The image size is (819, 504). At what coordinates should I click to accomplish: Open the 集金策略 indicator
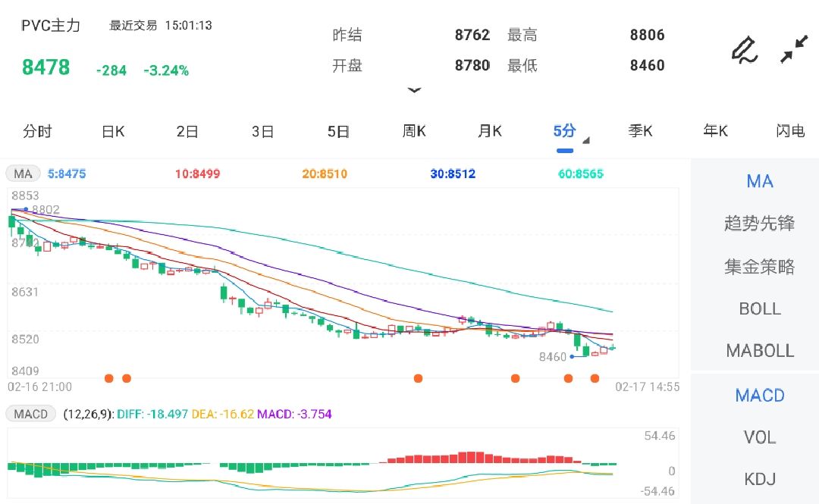[x=760, y=266]
